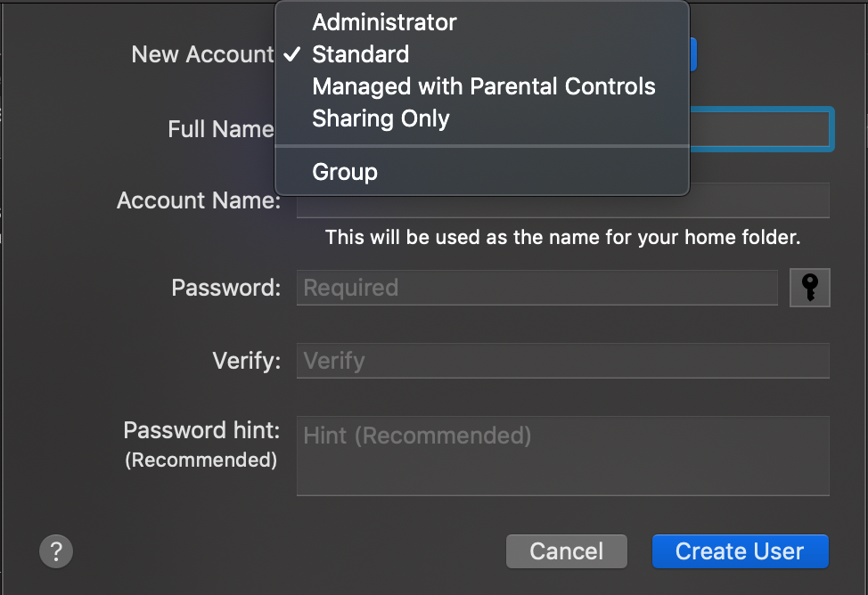Click the New Account label

pos(202,54)
